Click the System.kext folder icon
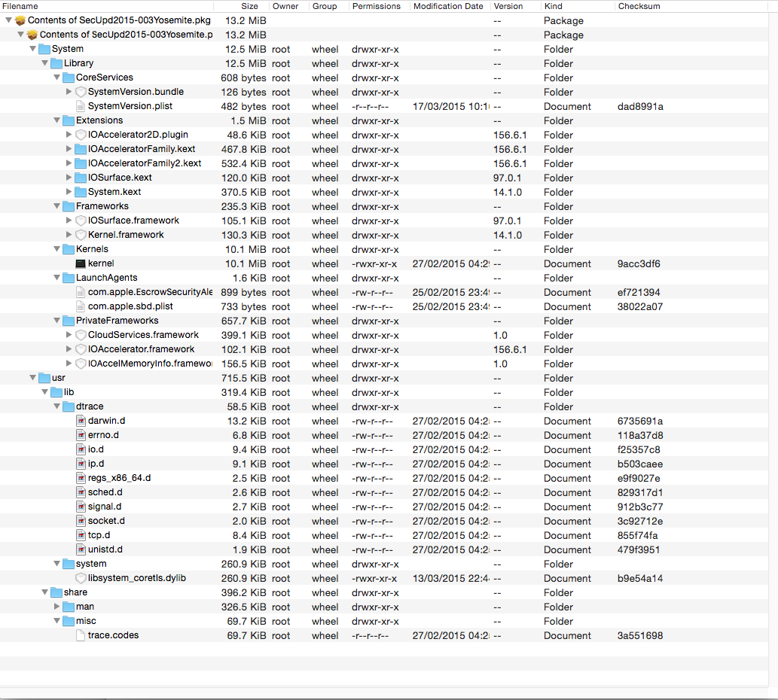The height and width of the screenshot is (700, 778). pos(81,192)
